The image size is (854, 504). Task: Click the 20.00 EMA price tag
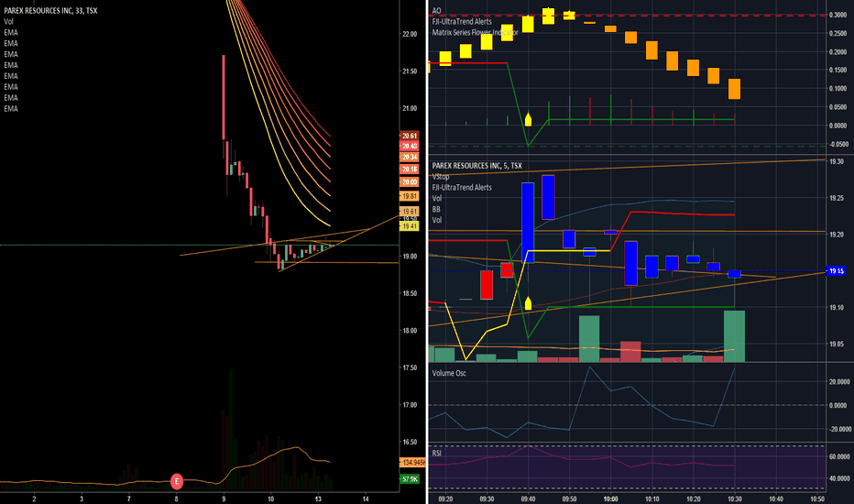410,182
